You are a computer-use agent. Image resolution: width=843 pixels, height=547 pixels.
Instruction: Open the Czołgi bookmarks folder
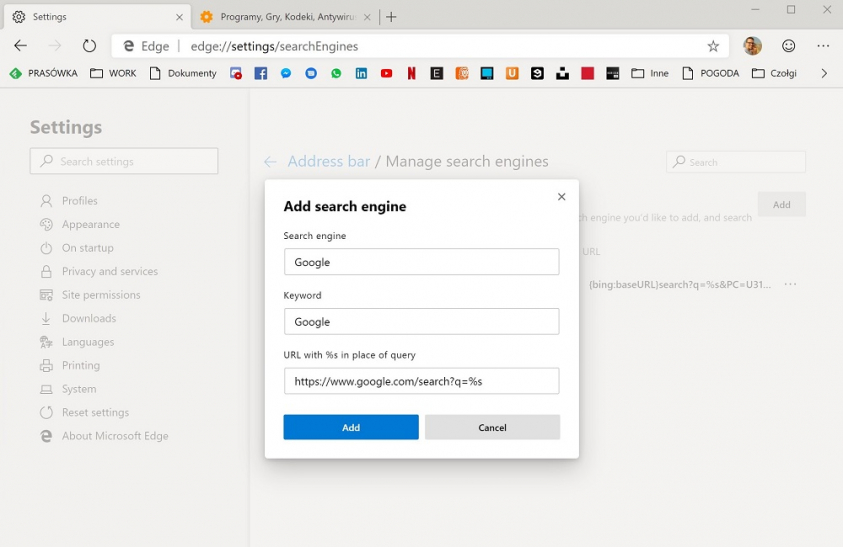click(774, 74)
